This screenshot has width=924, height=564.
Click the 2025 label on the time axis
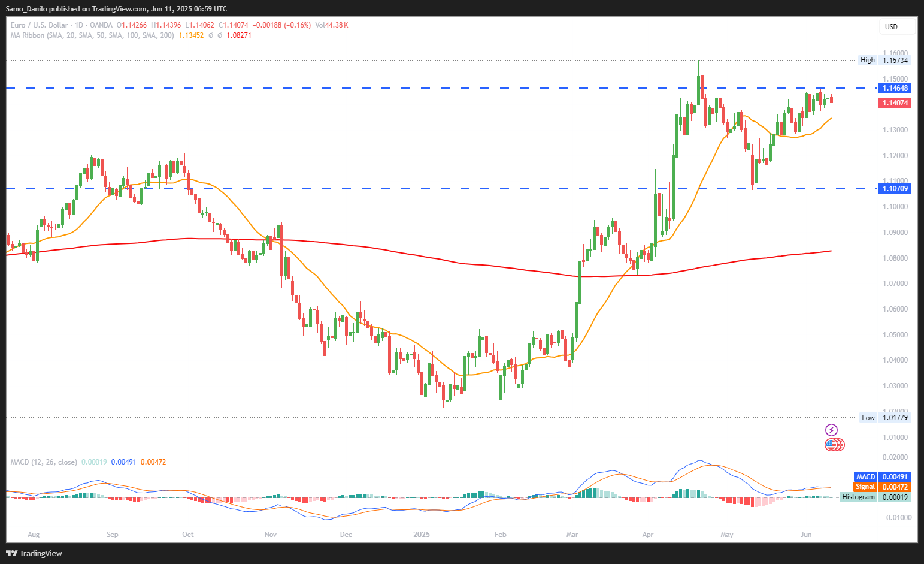coord(422,535)
